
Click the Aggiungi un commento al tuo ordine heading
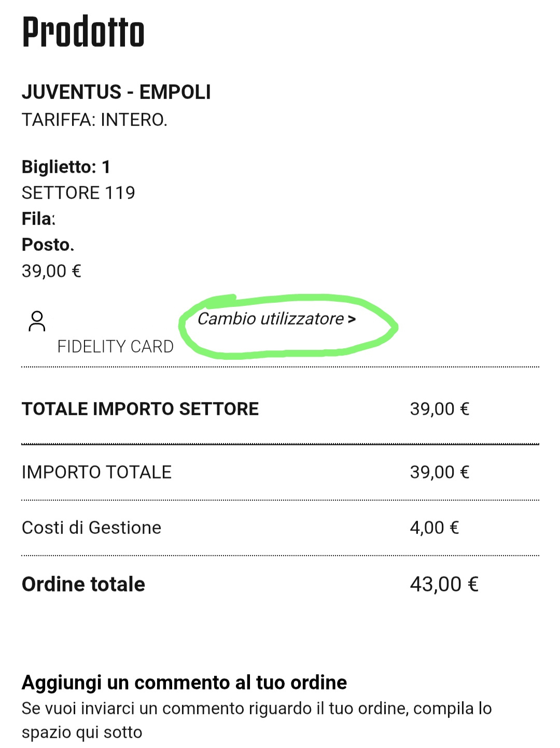pos(184,683)
